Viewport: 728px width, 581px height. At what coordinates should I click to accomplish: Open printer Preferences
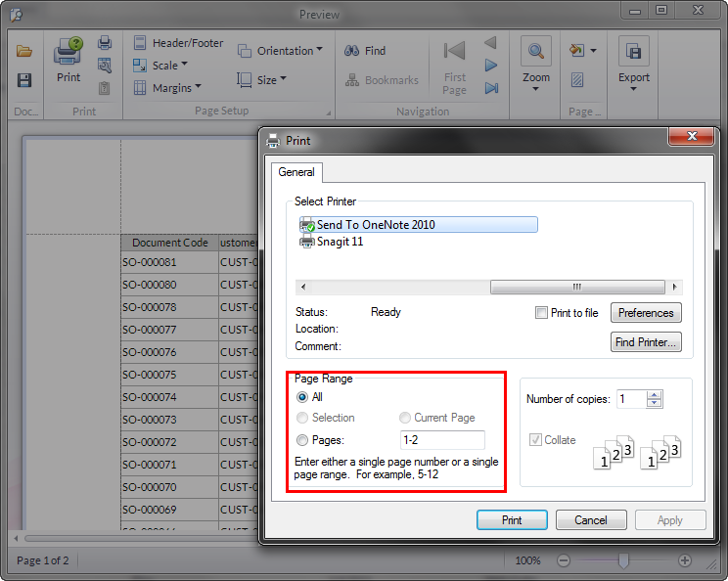coord(646,313)
